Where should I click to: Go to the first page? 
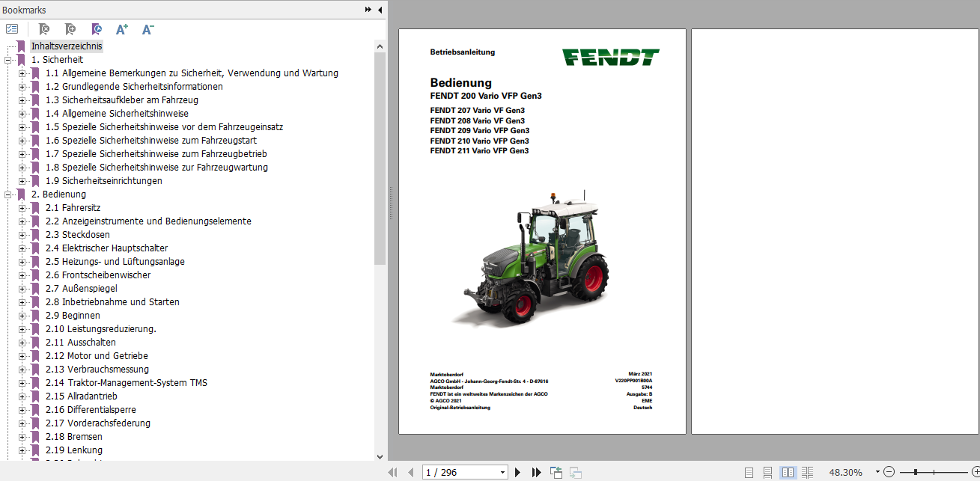tap(392, 472)
